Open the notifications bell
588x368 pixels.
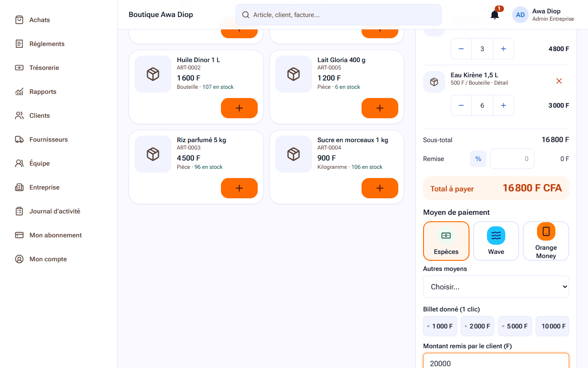(x=495, y=15)
